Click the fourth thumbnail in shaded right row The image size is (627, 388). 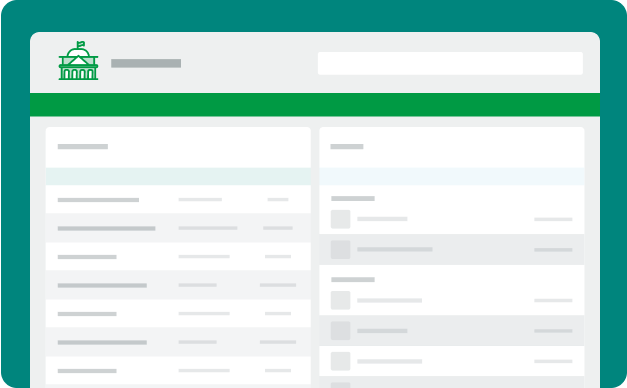click(340, 331)
